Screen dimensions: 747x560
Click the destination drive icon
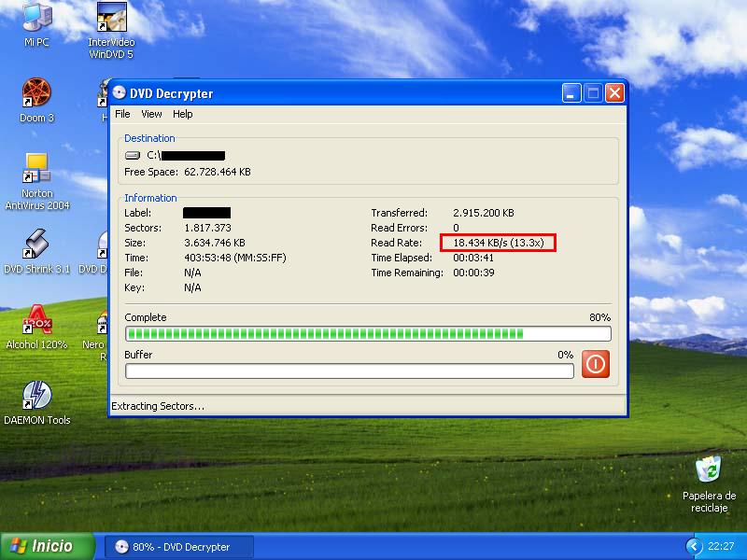click(133, 155)
